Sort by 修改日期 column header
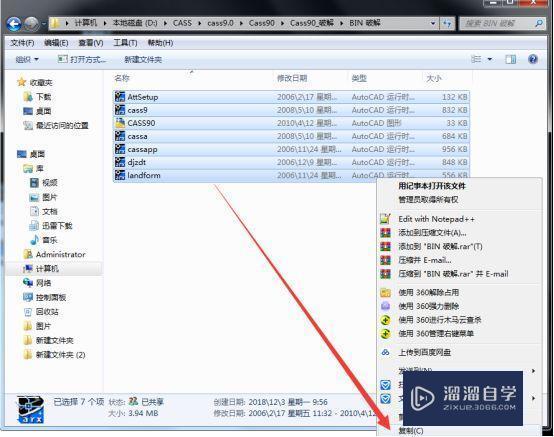Screen dimensions: 554x437 click(x=292, y=78)
